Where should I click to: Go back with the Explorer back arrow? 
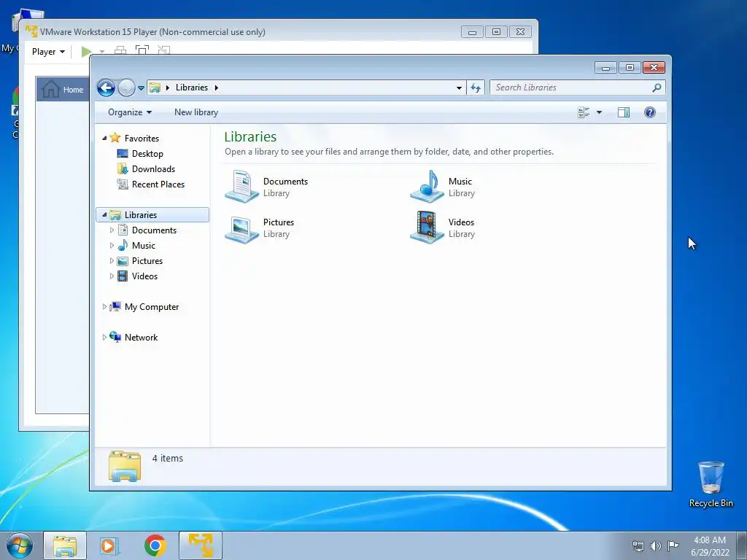106,87
